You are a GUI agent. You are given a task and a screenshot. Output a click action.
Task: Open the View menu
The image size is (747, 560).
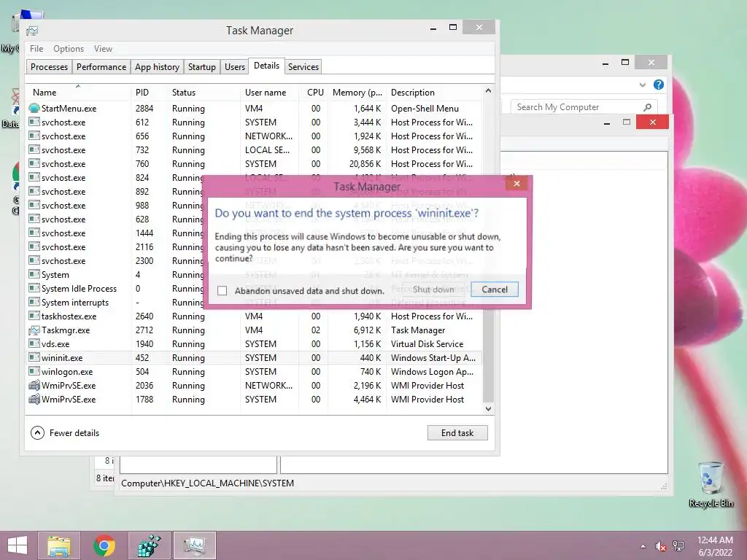point(103,49)
